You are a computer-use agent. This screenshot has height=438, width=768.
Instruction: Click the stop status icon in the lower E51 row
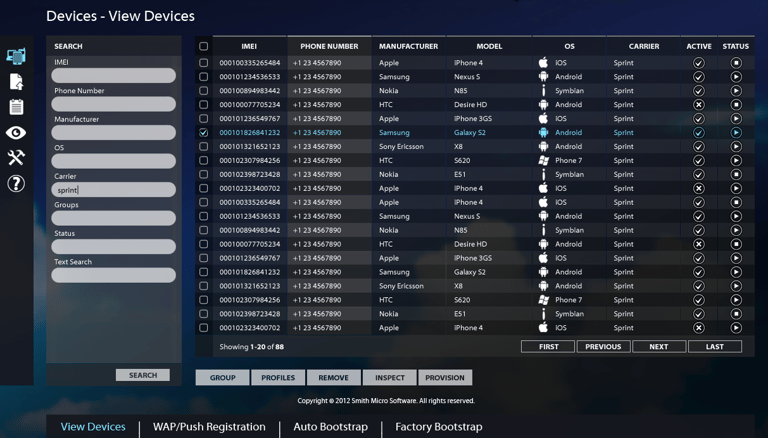tap(736, 314)
